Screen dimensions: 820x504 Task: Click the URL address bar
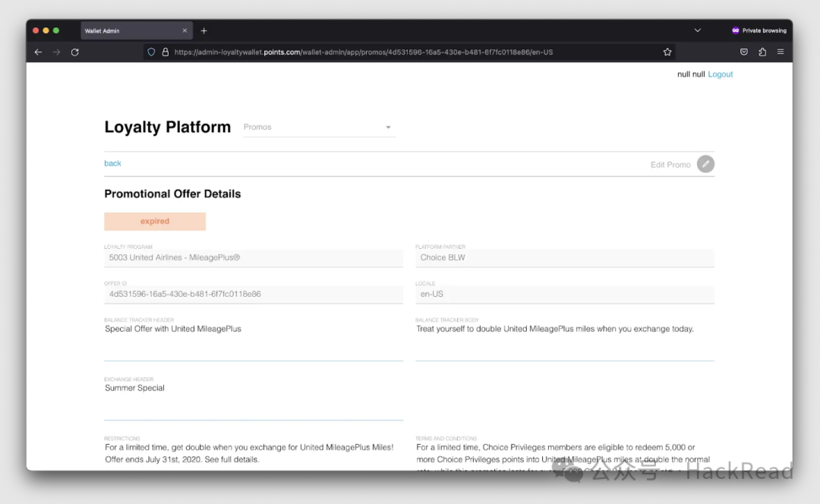(x=408, y=52)
